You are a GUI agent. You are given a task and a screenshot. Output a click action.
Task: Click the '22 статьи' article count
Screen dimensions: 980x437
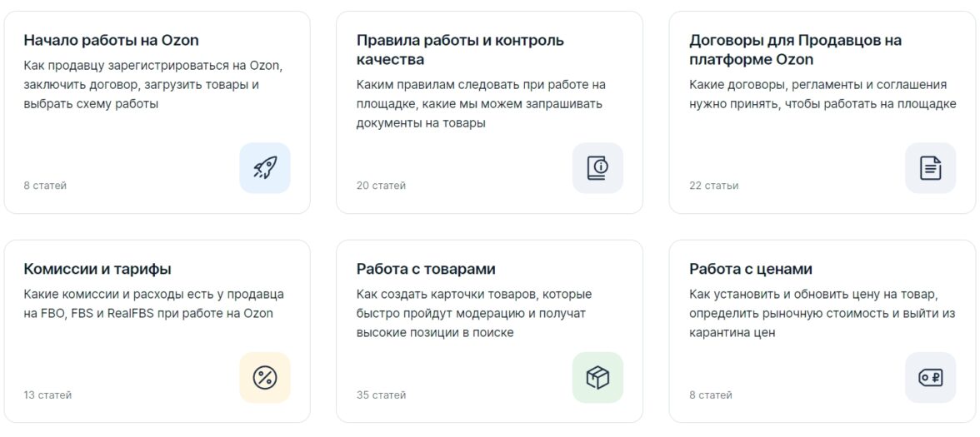click(x=713, y=186)
